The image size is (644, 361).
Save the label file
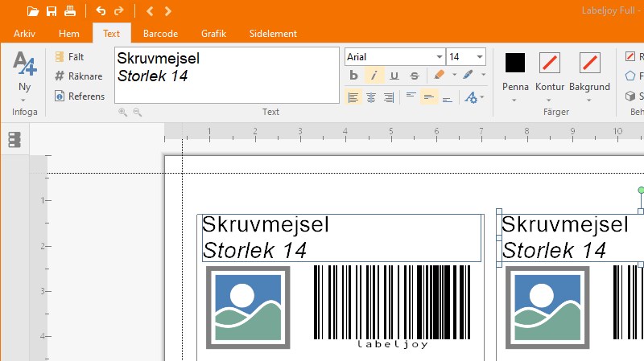52,11
